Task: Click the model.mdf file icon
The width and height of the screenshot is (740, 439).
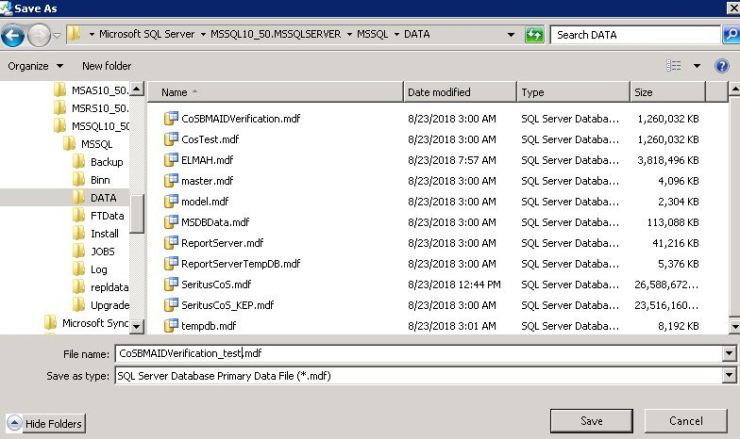Action: [x=171, y=201]
